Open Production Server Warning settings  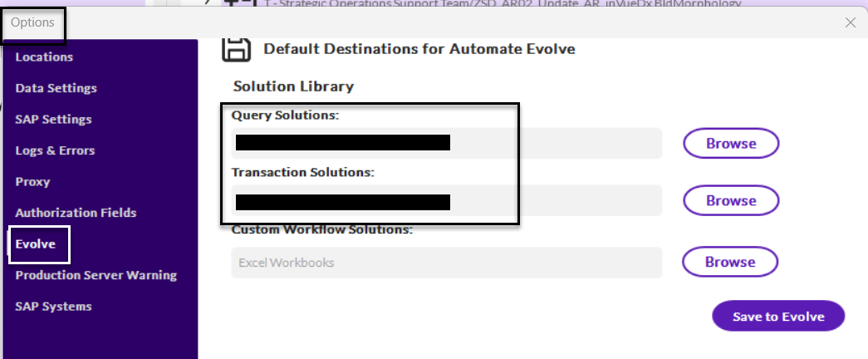tap(96, 275)
